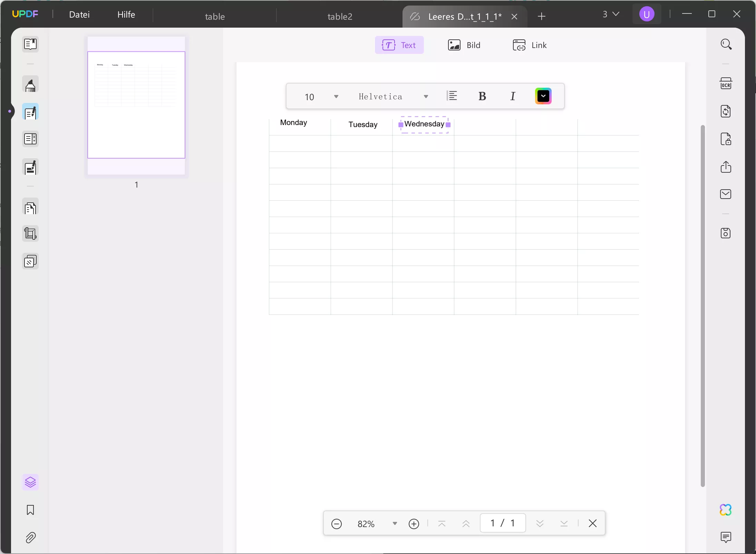The height and width of the screenshot is (554, 756).
Task: Expand the zoom level dropdown
Action: (x=395, y=524)
